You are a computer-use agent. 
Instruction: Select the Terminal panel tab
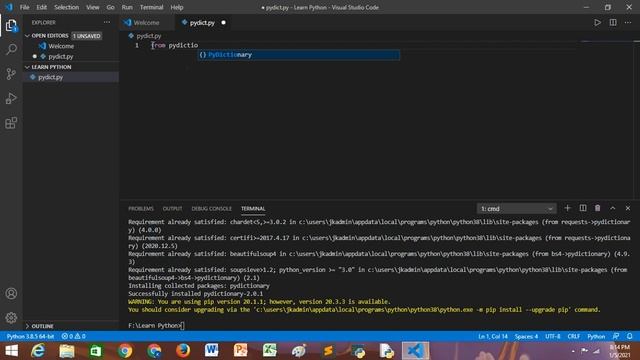[x=253, y=209]
